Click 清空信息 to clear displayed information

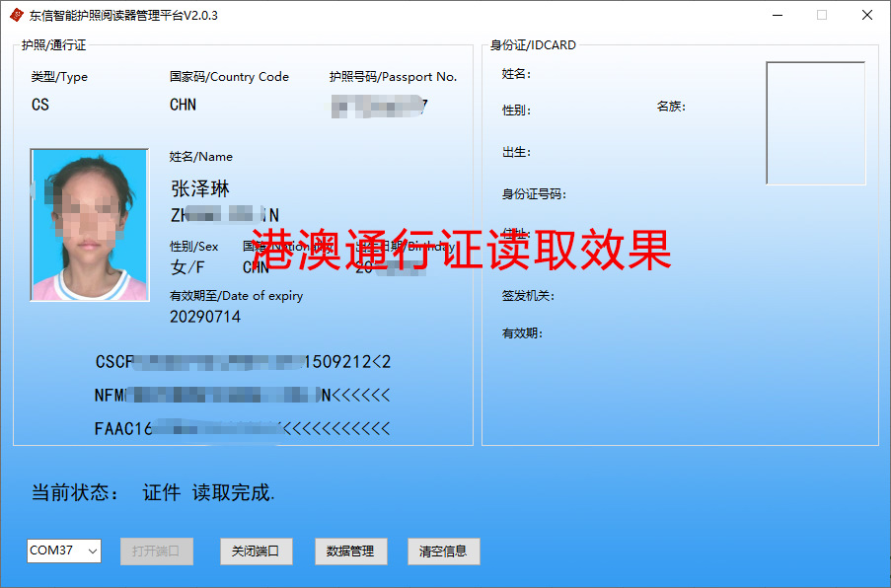click(443, 551)
